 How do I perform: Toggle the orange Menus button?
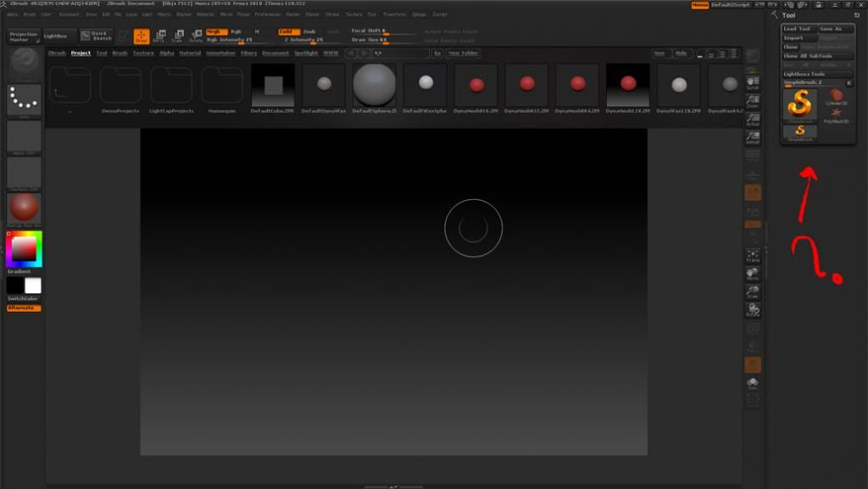point(700,4)
